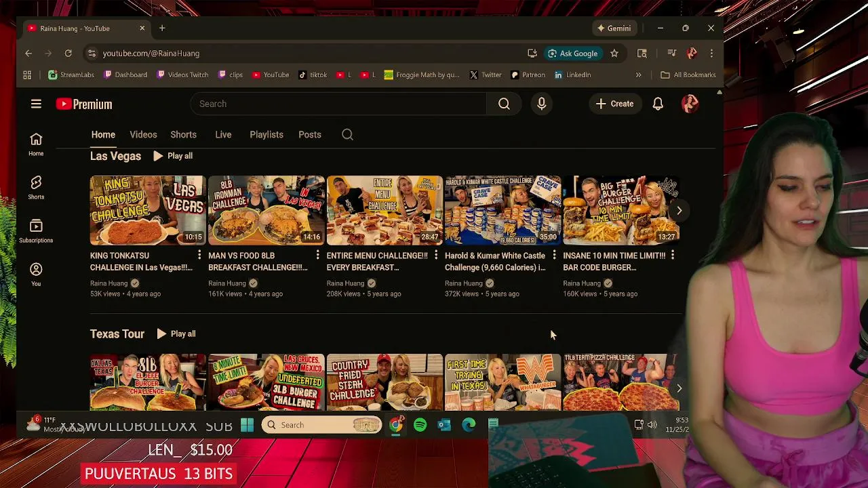Search within channel using magnifier icon
The height and width of the screenshot is (488, 868).
coord(347,134)
